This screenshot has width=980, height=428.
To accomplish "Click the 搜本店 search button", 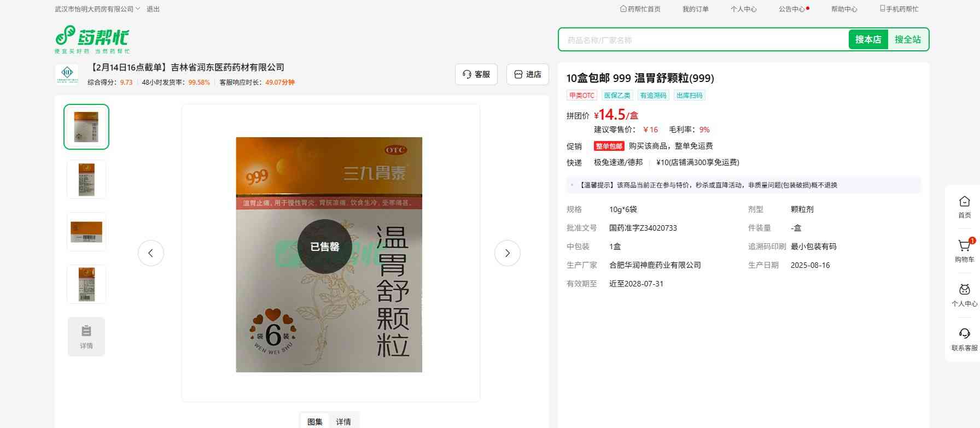I will 868,40.
